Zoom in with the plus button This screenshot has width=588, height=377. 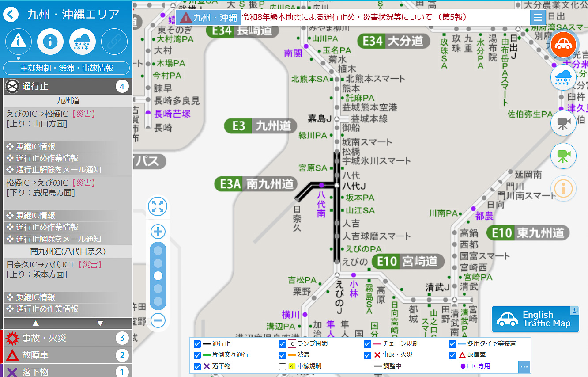tap(158, 231)
